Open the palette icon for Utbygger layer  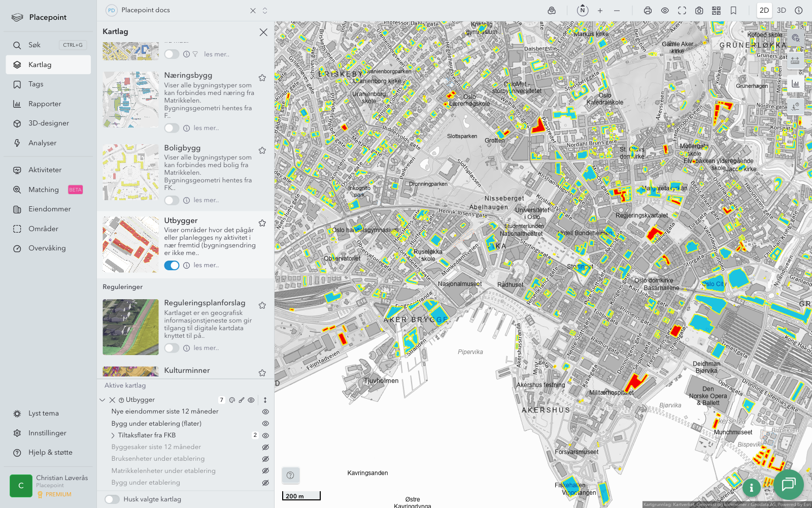(x=232, y=400)
